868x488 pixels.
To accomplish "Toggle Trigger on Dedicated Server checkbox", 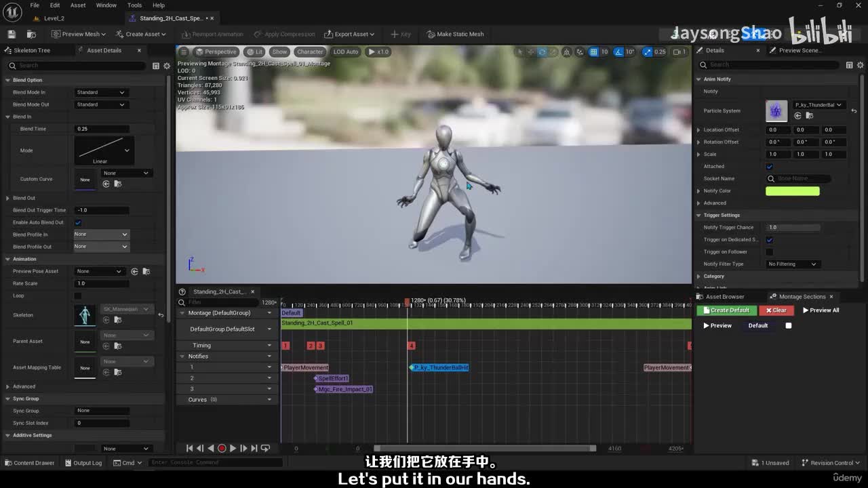I will tap(769, 239).
